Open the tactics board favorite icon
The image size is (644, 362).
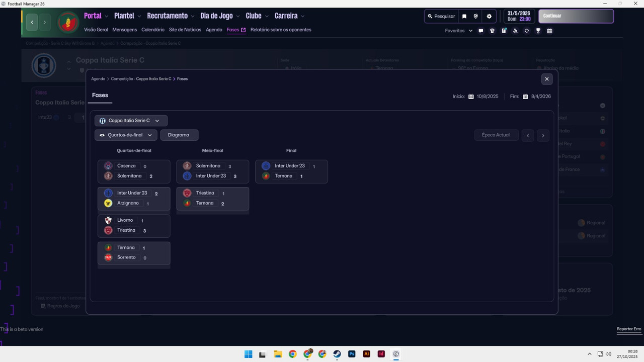pos(504,31)
